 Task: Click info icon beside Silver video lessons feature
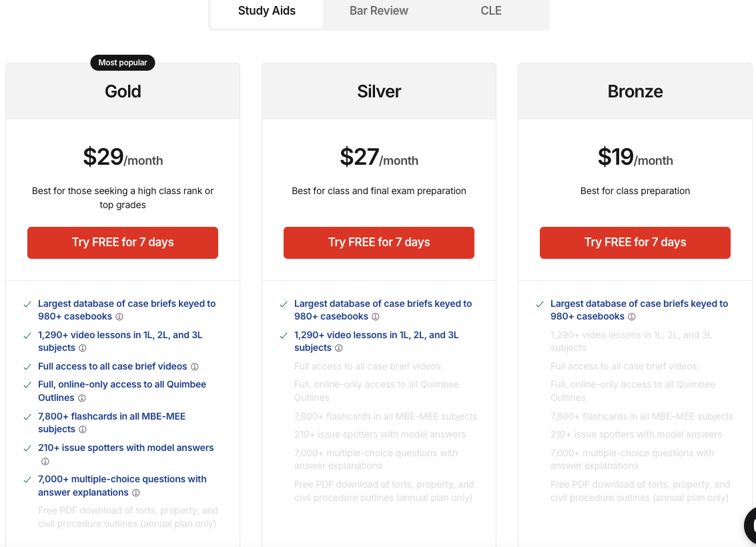tap(339, 348)
